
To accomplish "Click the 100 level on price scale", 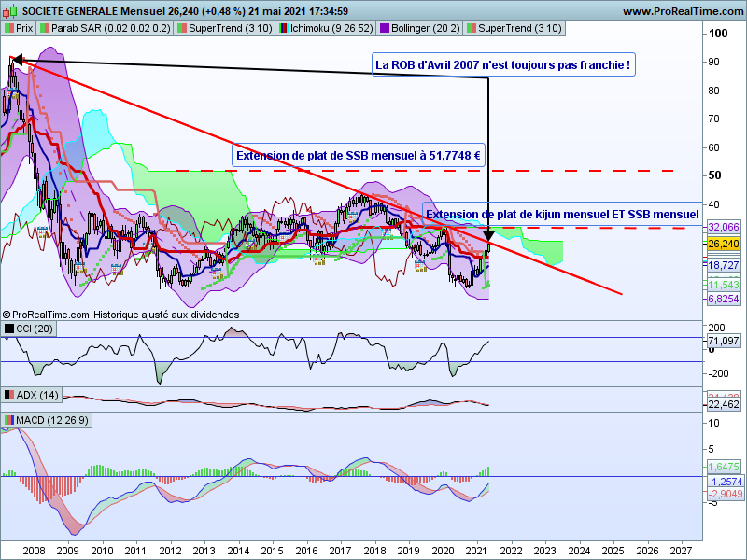I will pos(718,34).
